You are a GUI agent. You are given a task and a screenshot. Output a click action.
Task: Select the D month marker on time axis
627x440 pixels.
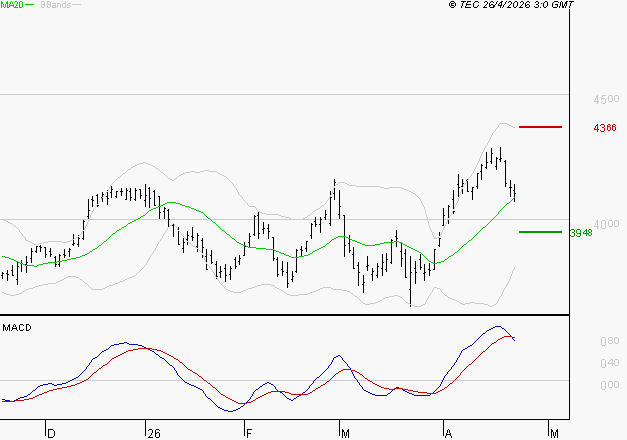[x=51, y=434]
